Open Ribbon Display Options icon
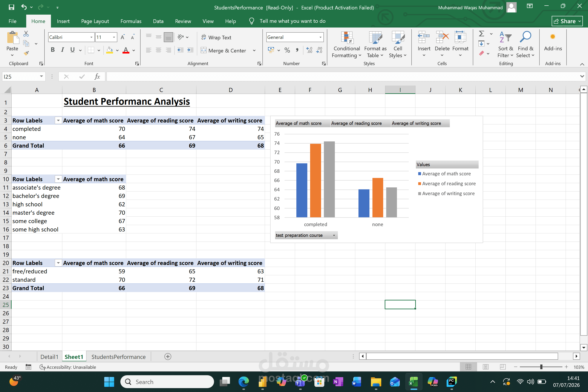This screenshot has width=588, height=392. click(x=530, y=6)
